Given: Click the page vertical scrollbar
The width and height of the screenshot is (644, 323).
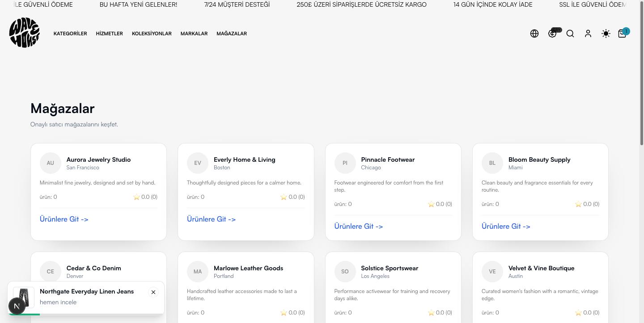Looking at the screenshot, I should pyautogui.click(x=642, y=74).
